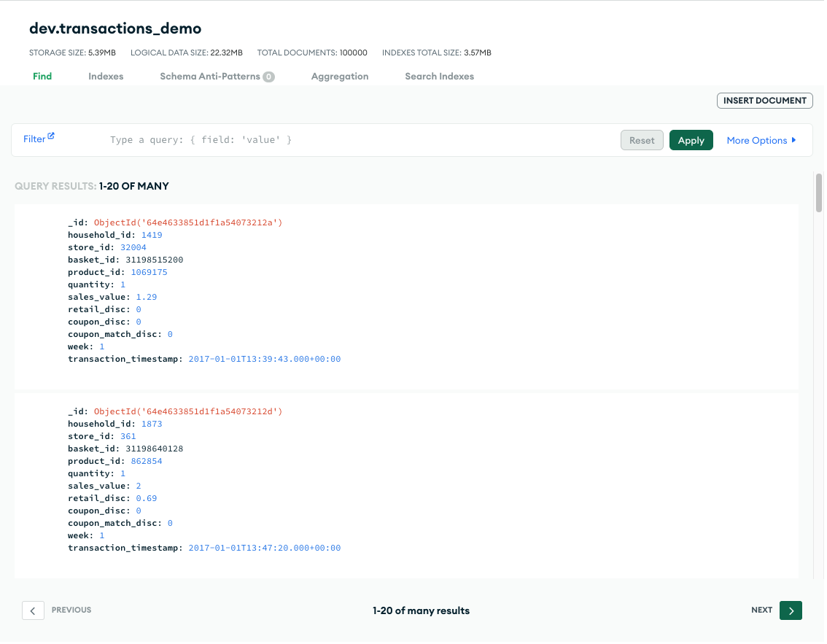Screen dimensions: 827x644
Task: Switch to the Find tab
Action: click(42, 76)
